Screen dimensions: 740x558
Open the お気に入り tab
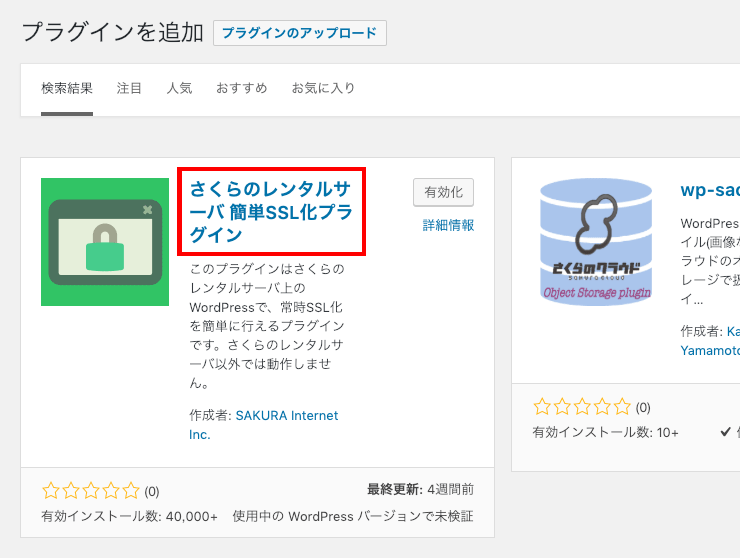(x=323, y=88)
